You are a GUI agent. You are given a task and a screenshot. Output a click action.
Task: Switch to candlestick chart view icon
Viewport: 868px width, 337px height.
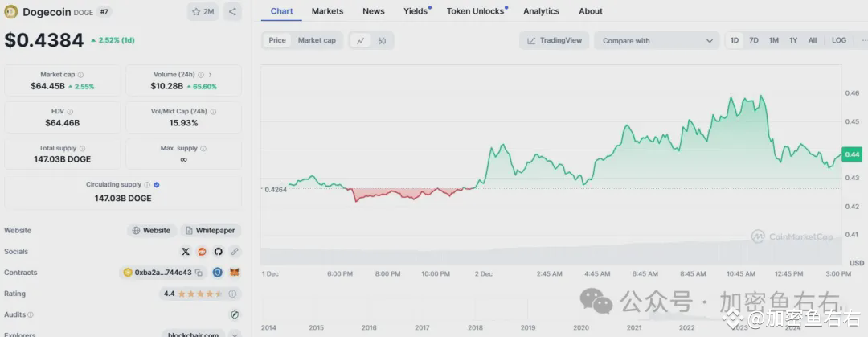coord(382,40)
